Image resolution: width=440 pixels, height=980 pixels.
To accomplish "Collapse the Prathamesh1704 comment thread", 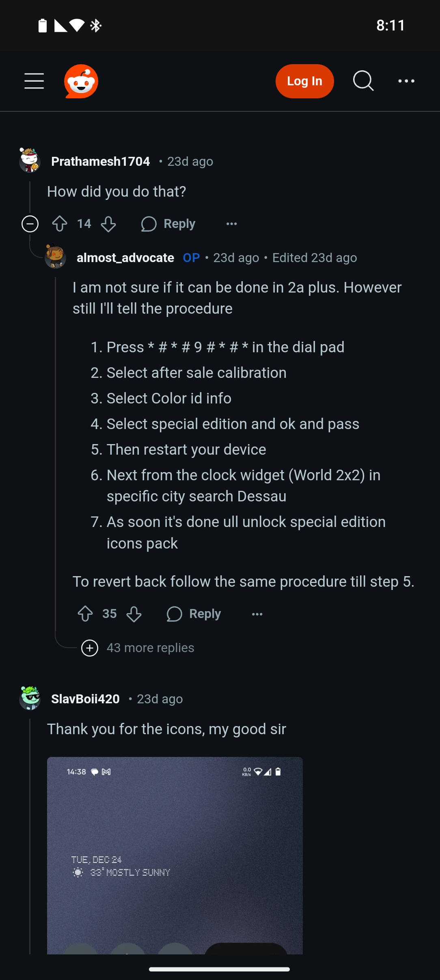I will coord(30,224).
